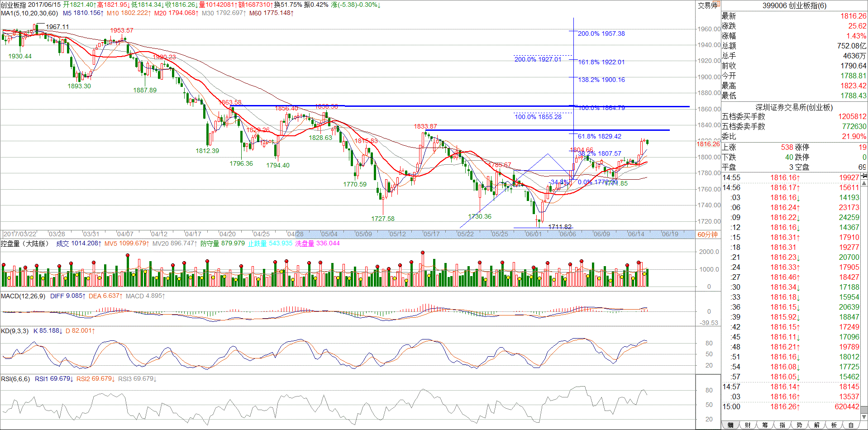Image resolution: width=868 pixels, height=430 pixels.
Task: Click the 2017/03/22 start date label
Action: (x=20, y=234)
